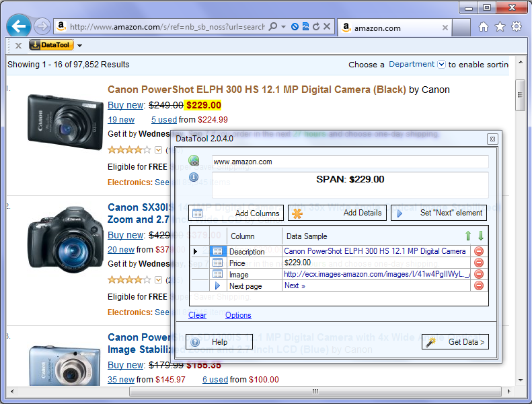Click the www.amazon.com URL field

click(x=350, y=162)
